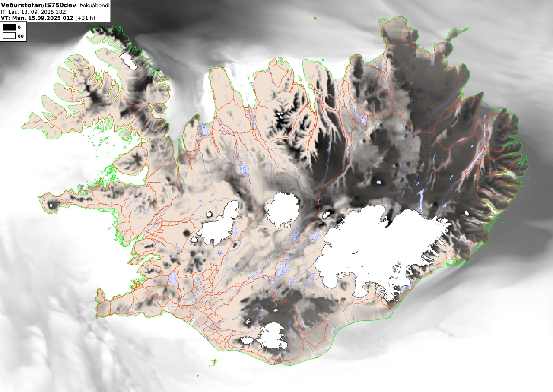
Task: Click the legend value "60"
Action: [x=20, y=36]
